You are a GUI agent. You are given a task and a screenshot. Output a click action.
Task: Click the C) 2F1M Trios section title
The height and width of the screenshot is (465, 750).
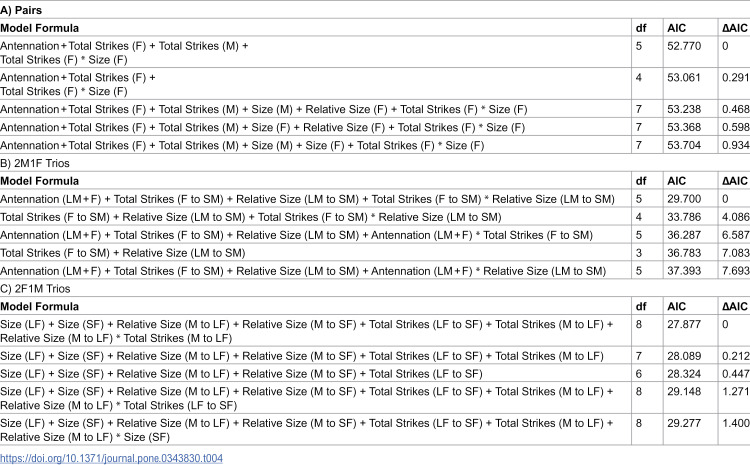pos(35,288)
